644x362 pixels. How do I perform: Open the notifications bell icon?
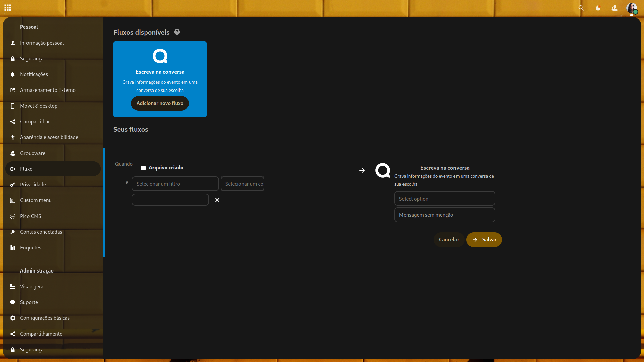click(598, 8)
